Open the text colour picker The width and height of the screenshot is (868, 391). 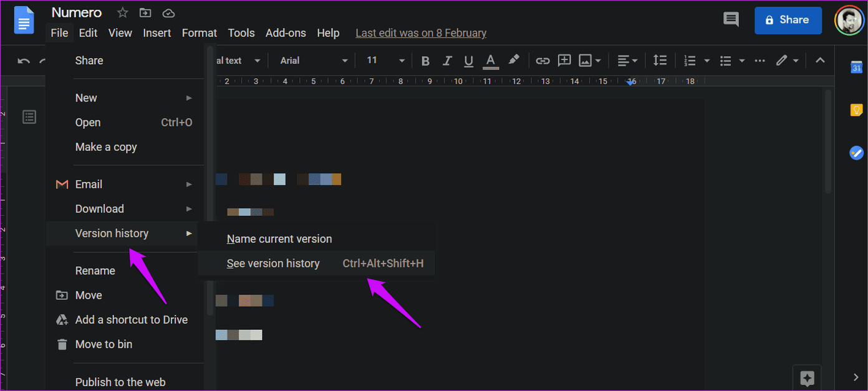[491, 60]
